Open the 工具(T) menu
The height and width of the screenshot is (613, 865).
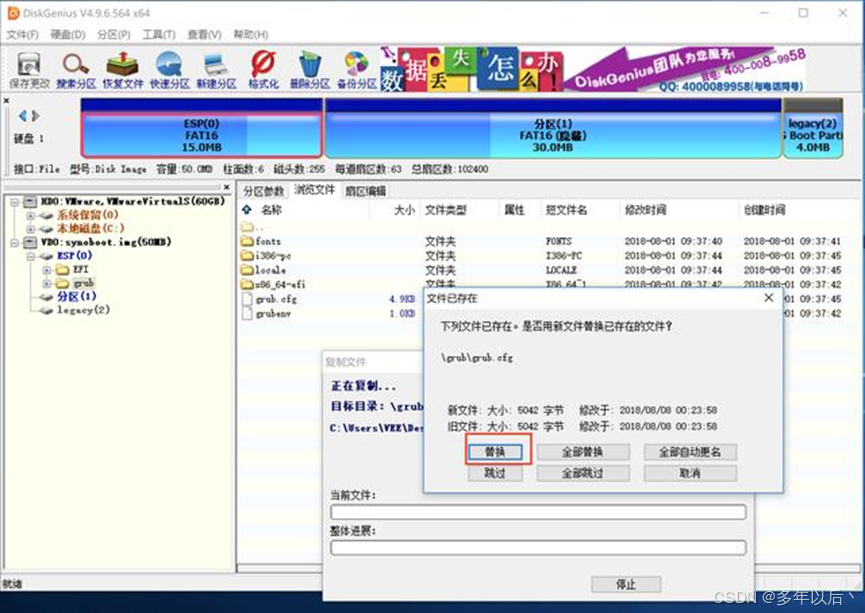158,35
